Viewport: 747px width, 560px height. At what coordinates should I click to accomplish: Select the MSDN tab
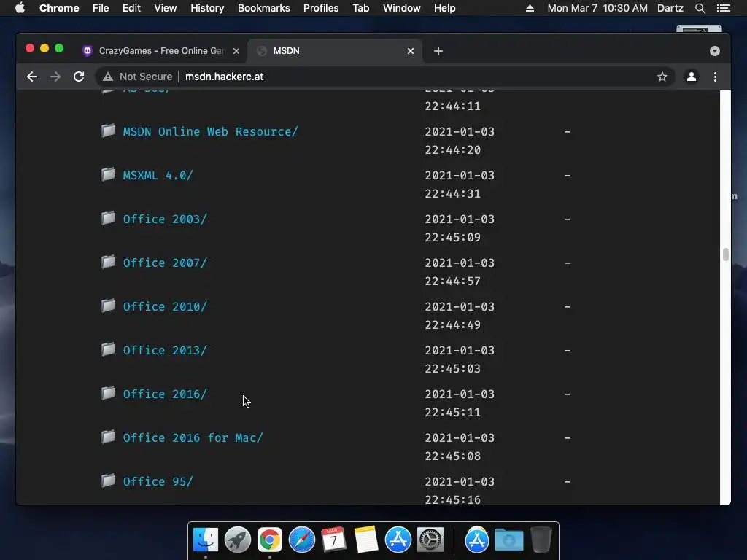(x=334, y=51)
